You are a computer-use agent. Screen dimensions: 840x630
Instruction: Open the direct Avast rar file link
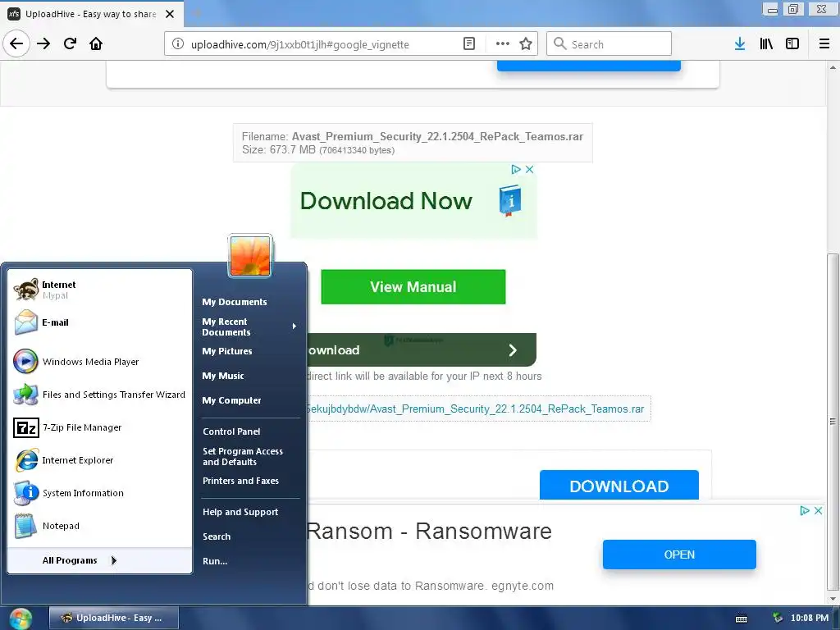click(x=476, y=409)
